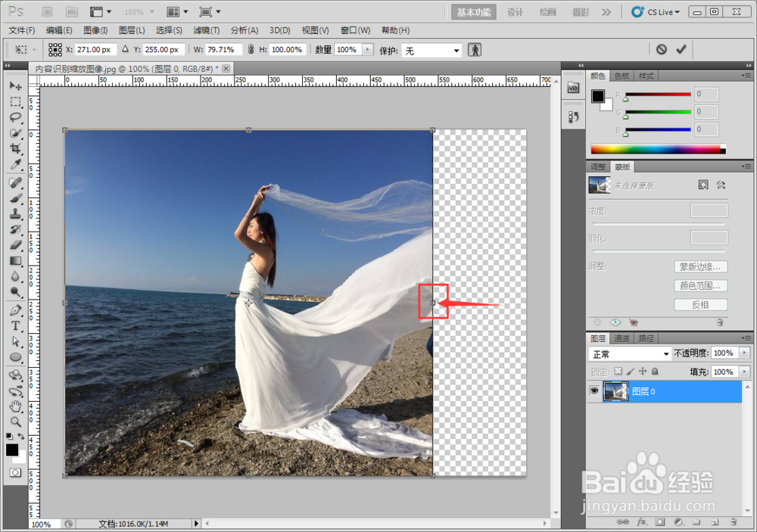The height and width of the screenshot is (532, 757).
Task: Toggle Quick Mask mode
Action: (x=15, y=473)
